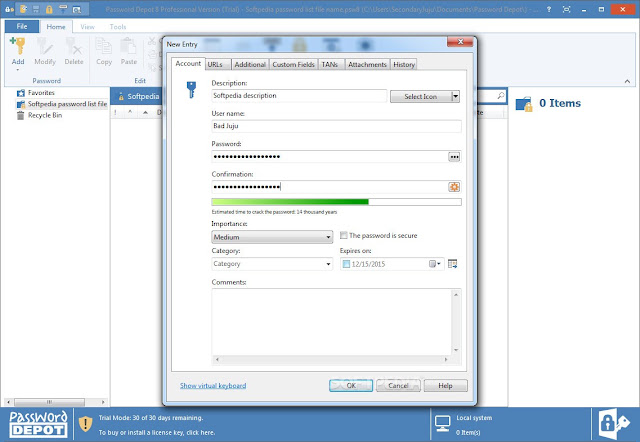Click the Delete password icon
The image size is (640, 442).
pyautogui.click(x=74, y=46)
